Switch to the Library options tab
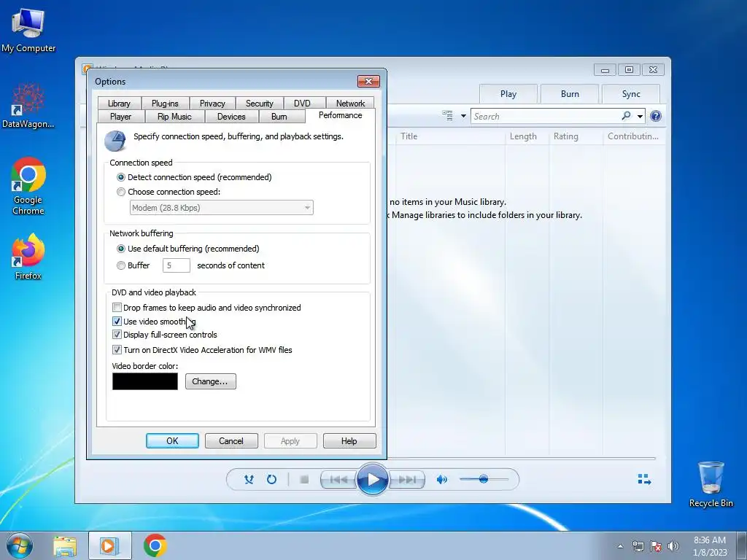Image resolution: width=747 pixels, height=560 pixels. point(119,104)
